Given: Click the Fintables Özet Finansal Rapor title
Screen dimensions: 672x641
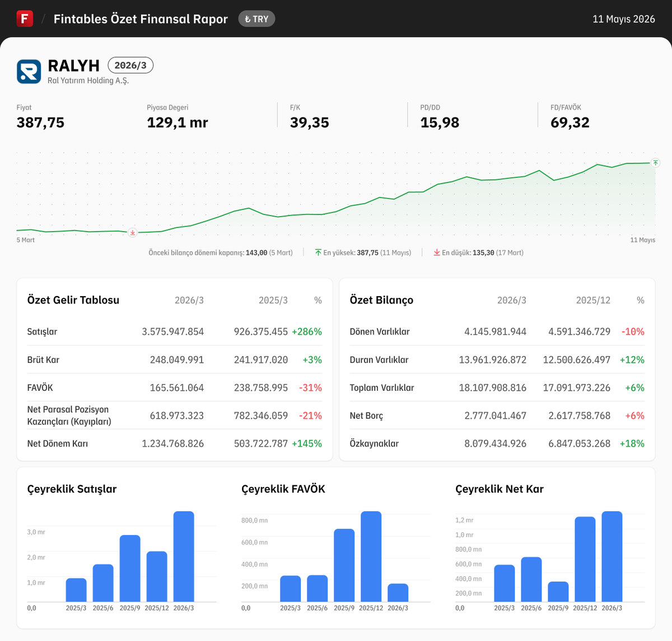Looking at the screenshot, I should [x=141, y=19].
